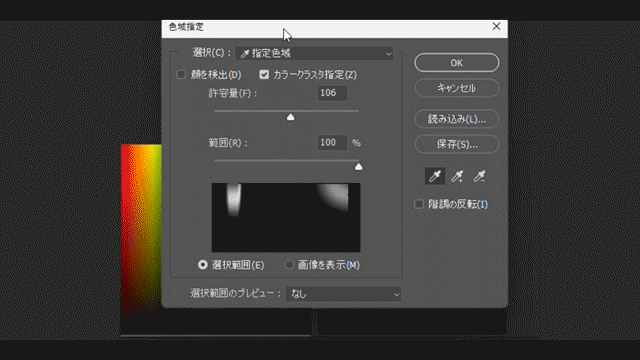This screenshot has width=640, height=360.
Task: Click the OK button
Action: [457, 63]
